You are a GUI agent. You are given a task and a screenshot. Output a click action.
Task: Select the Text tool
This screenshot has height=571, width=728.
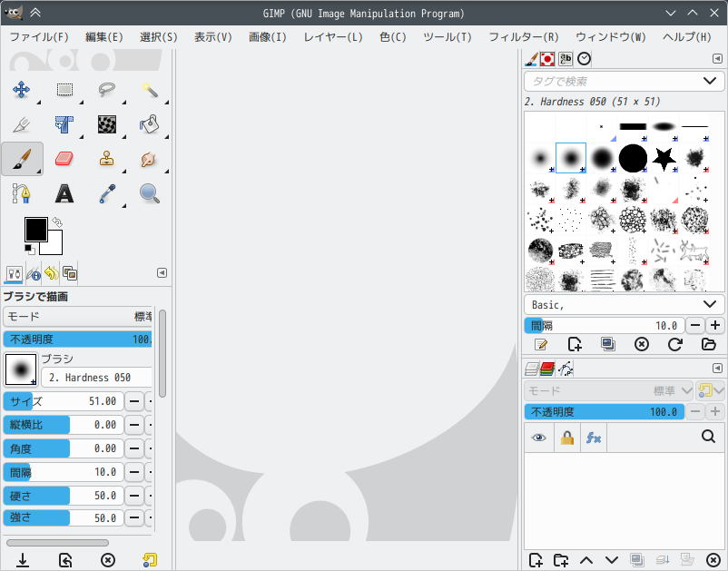point(64,193)
